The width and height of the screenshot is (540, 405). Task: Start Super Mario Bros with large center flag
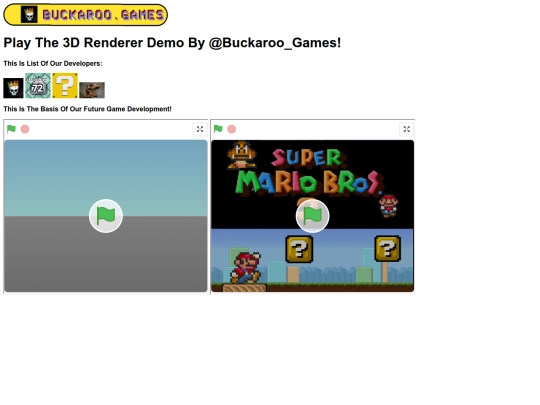point(313,216)
